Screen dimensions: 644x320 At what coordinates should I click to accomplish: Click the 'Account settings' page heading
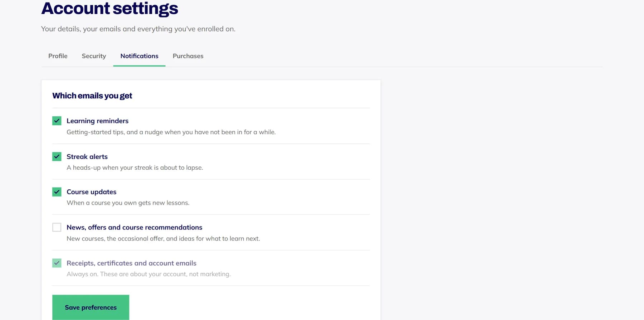(109, 8)
